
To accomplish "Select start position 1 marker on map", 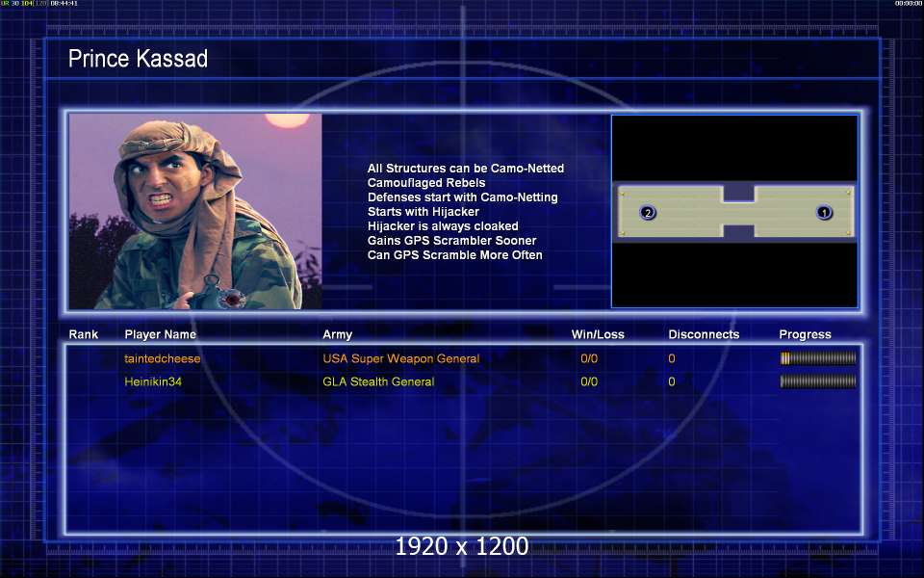I will 824,212.
